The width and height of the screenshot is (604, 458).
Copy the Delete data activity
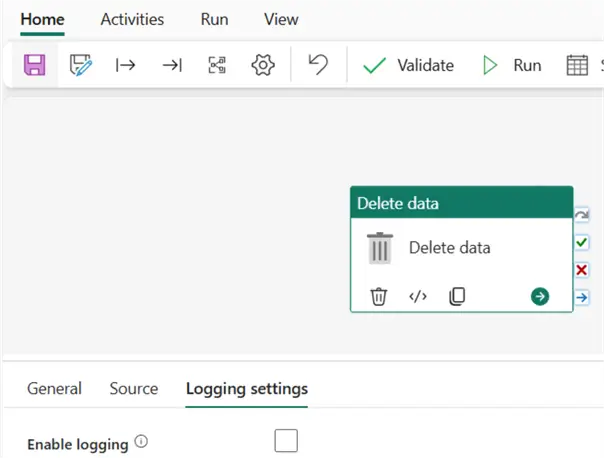[457, 296]
